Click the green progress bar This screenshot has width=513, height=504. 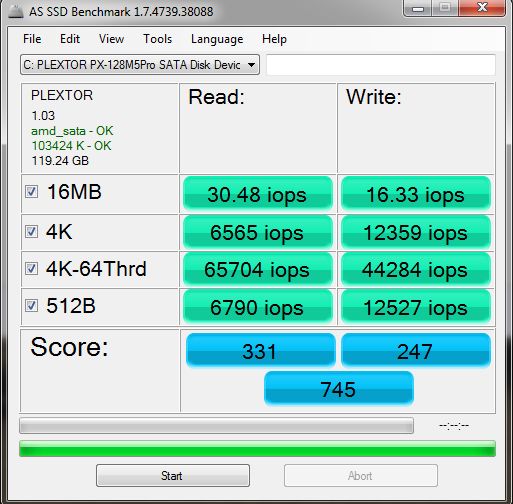[257, 449]
